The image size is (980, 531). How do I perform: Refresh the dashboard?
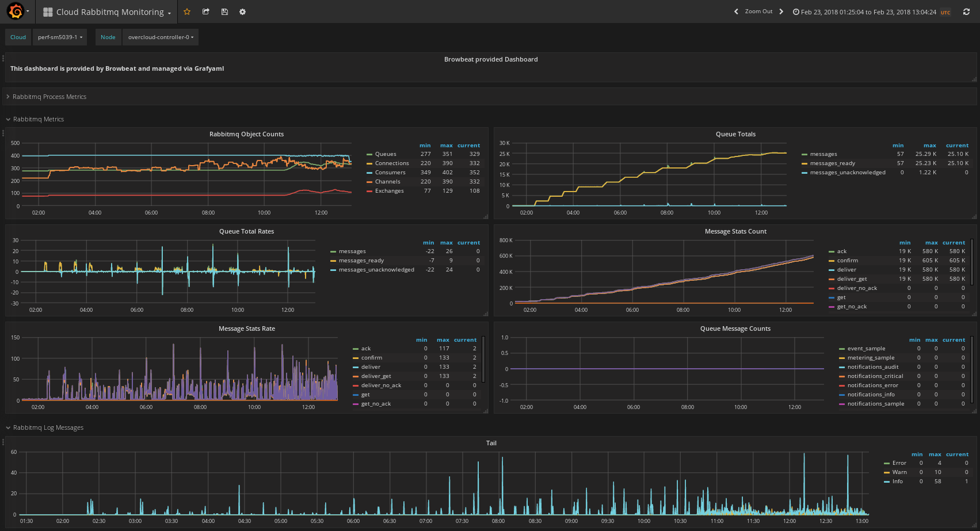coord(966,12)
